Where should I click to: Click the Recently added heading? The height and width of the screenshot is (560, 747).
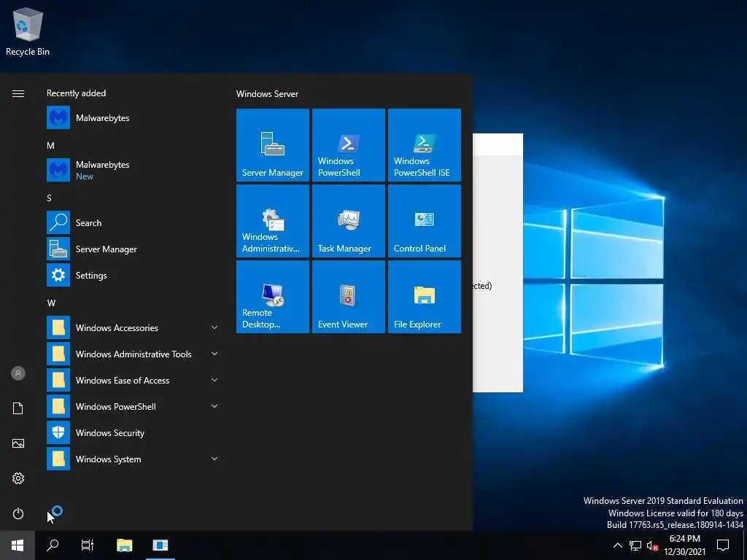tap(76, 93)
